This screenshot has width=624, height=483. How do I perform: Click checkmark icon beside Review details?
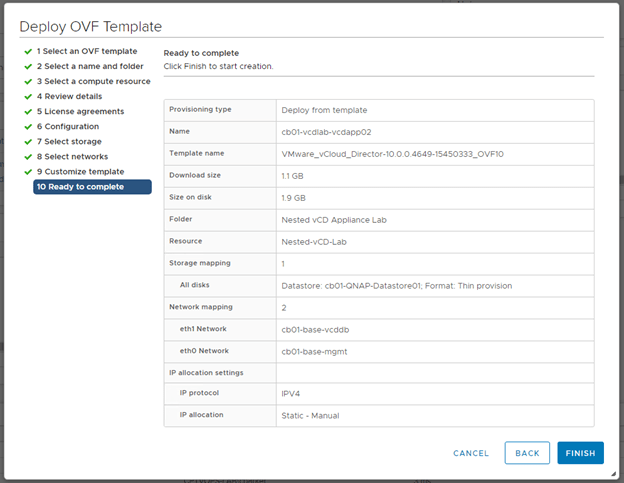(x=26, y=96)
